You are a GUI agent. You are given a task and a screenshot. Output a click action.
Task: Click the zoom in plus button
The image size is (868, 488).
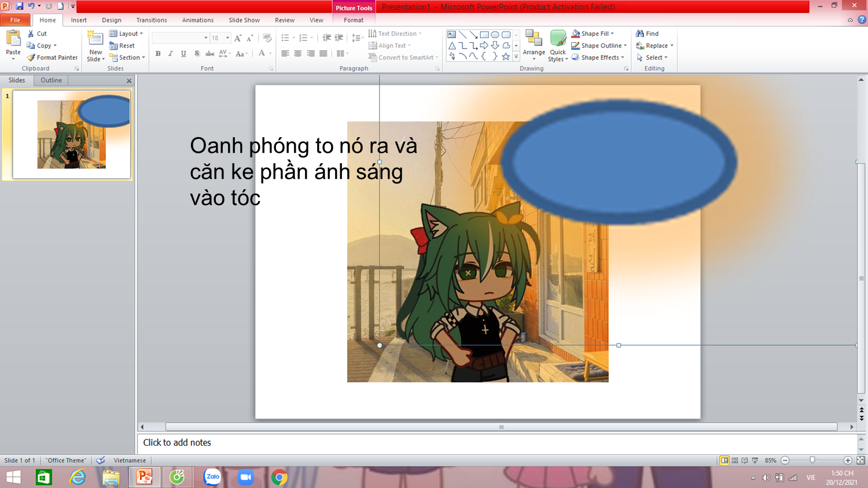[x=848, y=461]
